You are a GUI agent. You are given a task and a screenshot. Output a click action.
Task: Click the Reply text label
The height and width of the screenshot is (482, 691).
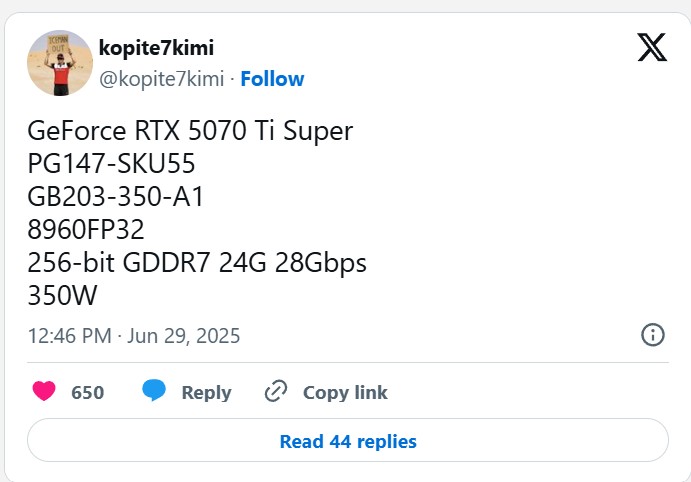(206, 393)
